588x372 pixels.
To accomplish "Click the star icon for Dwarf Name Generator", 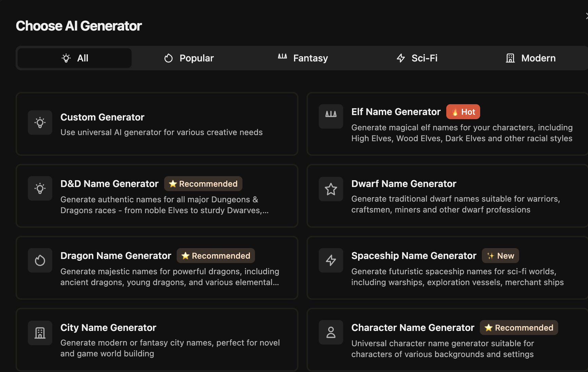I will coord(331,189).
